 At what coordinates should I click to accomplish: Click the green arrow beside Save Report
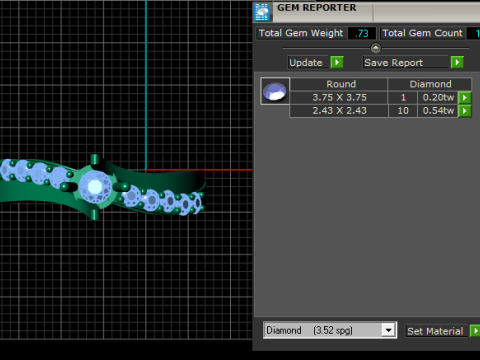coord(457,62)
